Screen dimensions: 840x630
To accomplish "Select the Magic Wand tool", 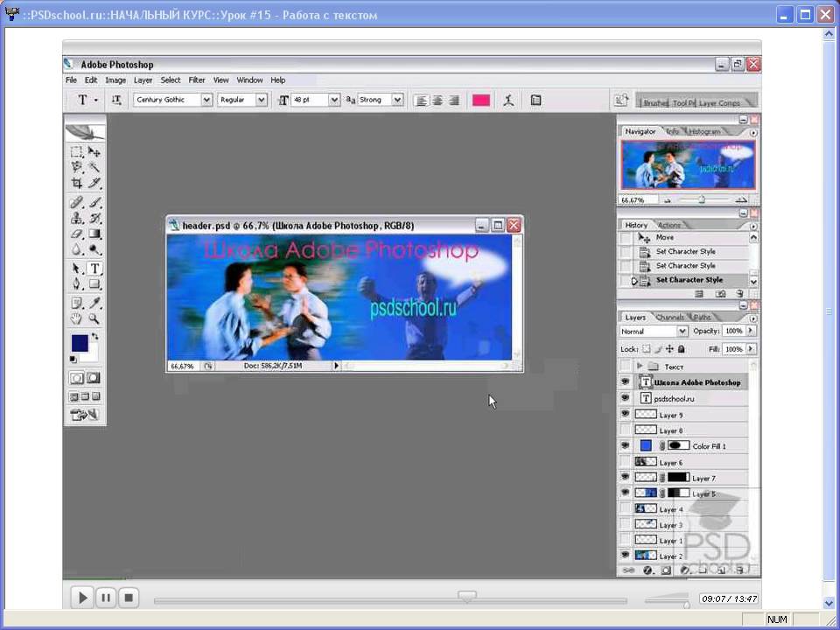I will click(x=94, y=167).
